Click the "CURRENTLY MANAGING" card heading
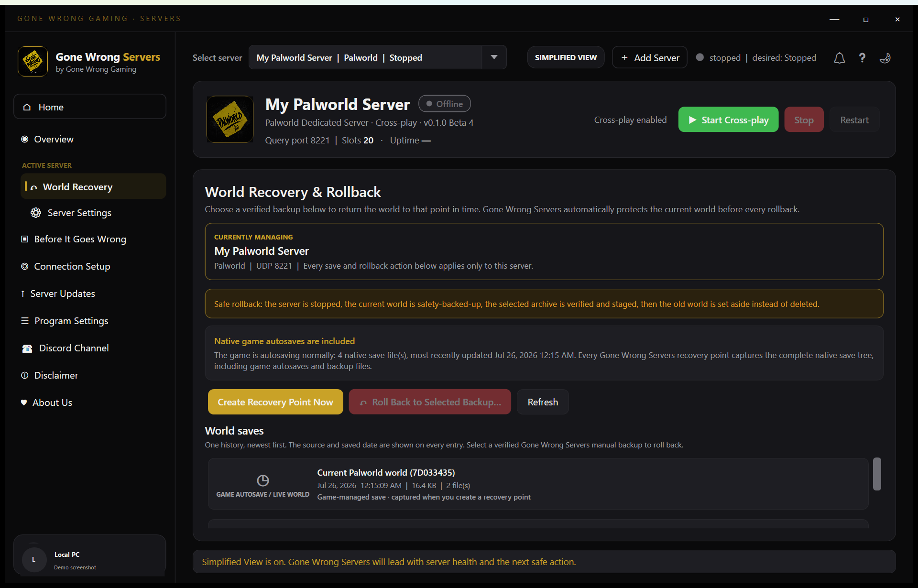This screenshot has height=588, width=918. [x=253, y=237]
